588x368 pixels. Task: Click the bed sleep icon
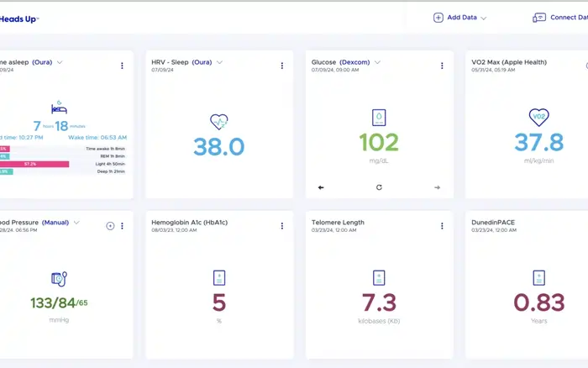coord(59,108)
